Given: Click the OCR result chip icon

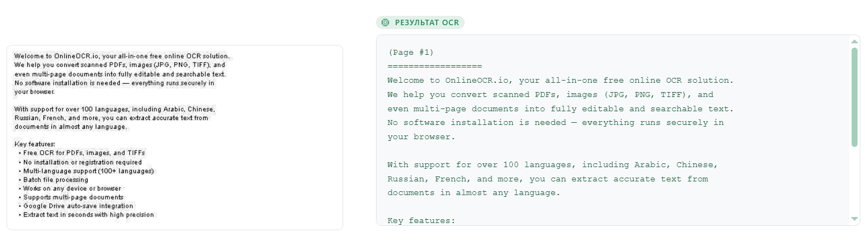Looking at the screenshot, I should coord(385,22).
